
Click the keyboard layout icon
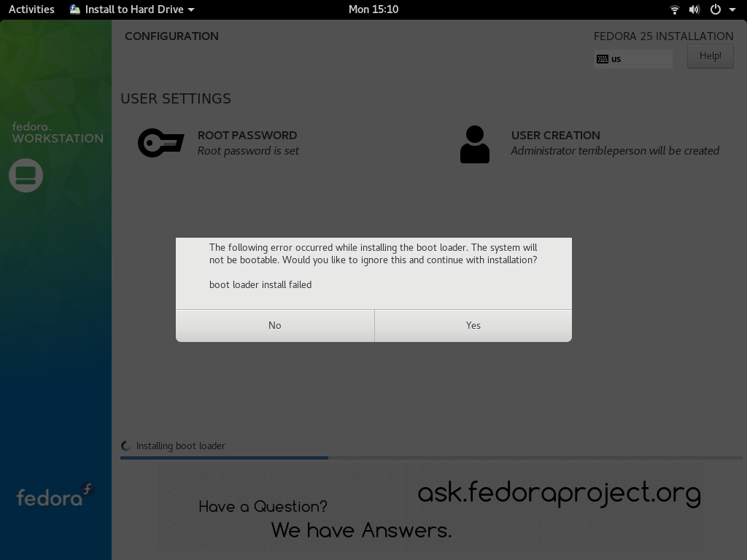(602, 59)
